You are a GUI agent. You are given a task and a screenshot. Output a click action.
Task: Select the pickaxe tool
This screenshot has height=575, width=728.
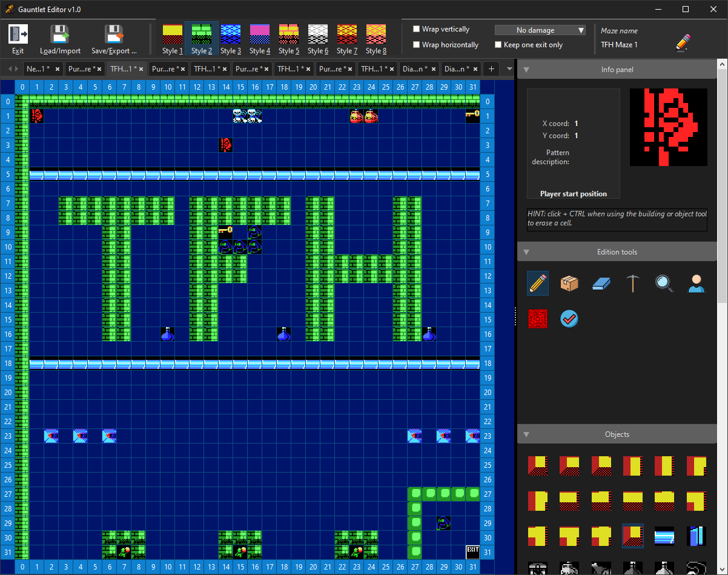633,283
